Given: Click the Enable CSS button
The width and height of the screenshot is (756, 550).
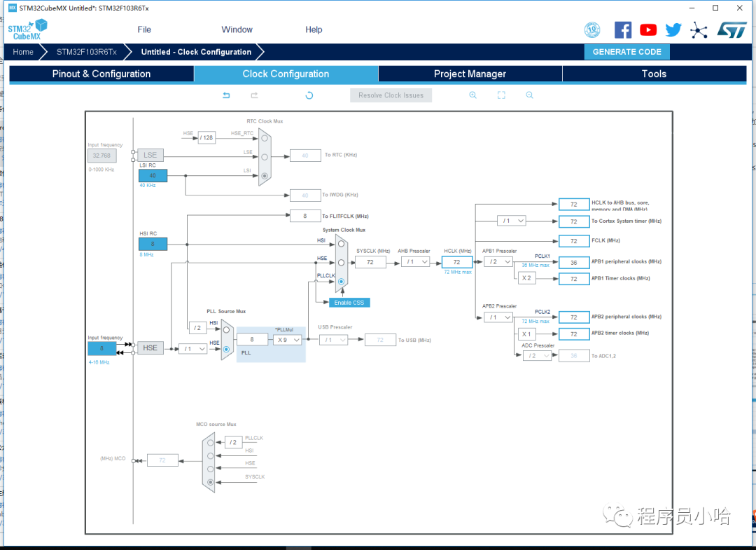Looking at the screenshot, I should click(349, 303).
